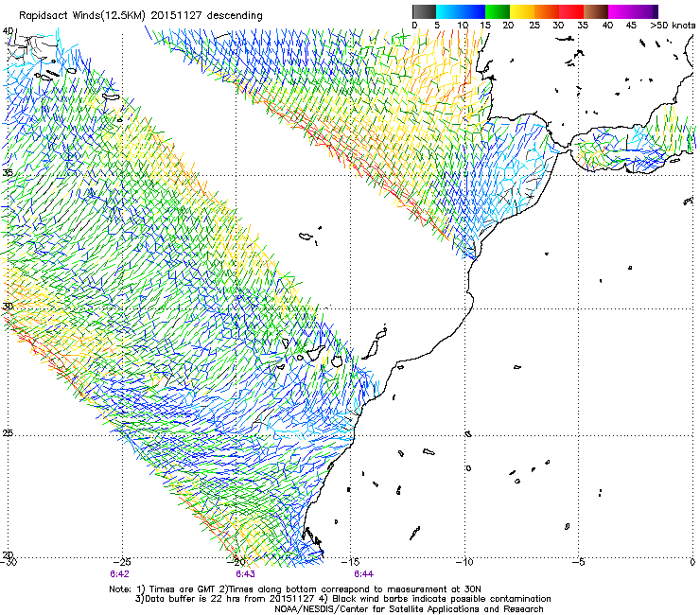Viewport: 700px width, 615px height.
Task: Select the yellow 20-25 knots legend segment
Action: click(522, 11)
